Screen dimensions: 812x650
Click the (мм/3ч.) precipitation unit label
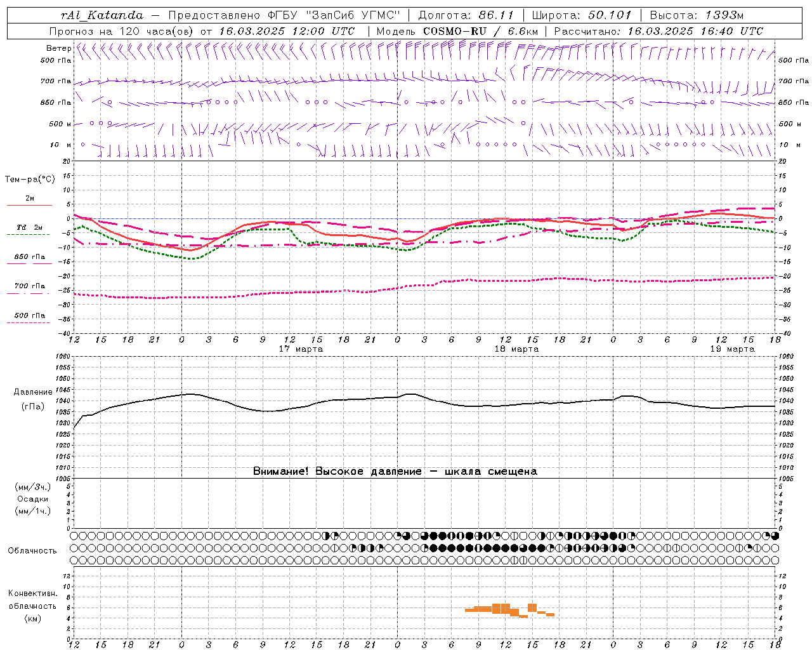pos(33,487)
